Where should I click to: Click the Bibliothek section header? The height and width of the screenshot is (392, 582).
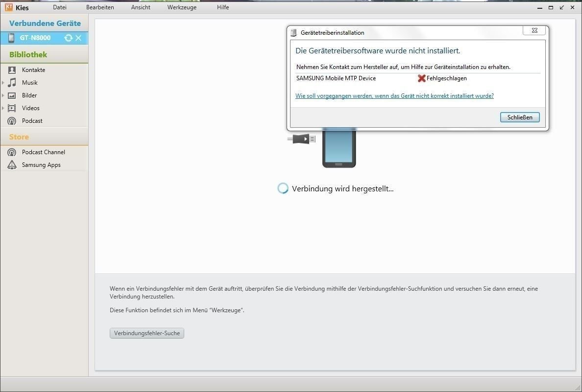coord(28,54)
